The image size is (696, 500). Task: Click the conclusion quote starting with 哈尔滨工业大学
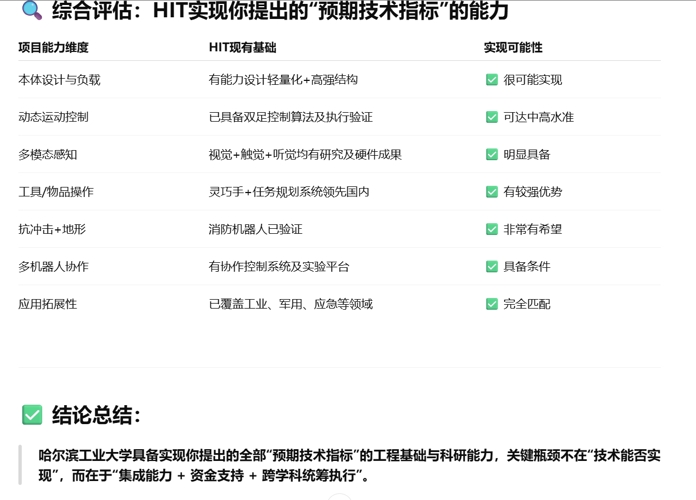pos(349,465)
